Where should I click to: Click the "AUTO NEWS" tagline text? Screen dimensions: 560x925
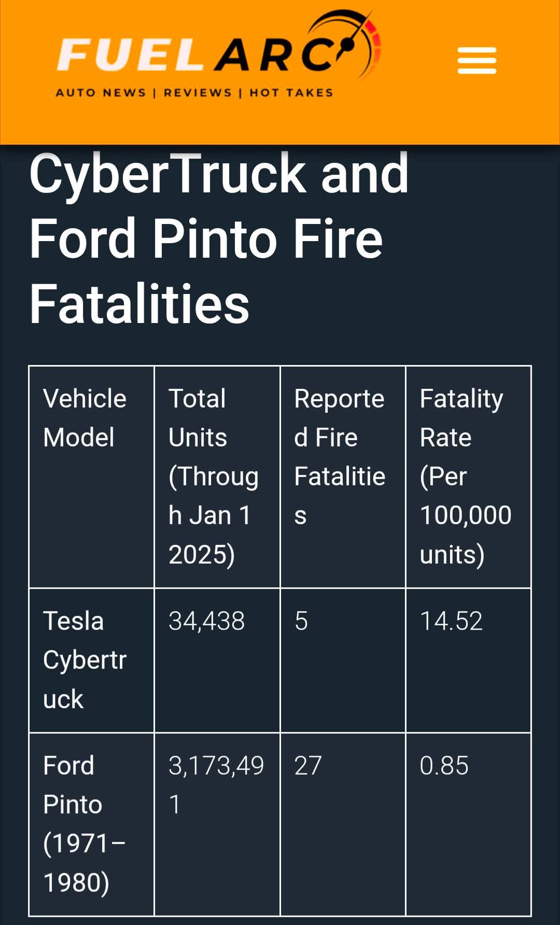pyautogui.click(x=101, y=93)
